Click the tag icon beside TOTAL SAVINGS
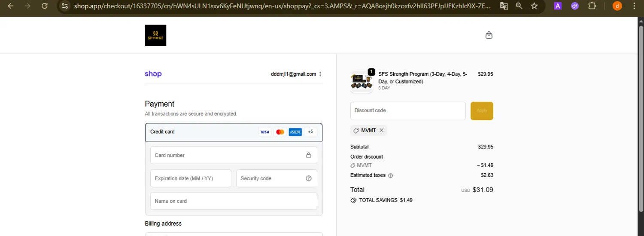 click(x=353, y=200)
